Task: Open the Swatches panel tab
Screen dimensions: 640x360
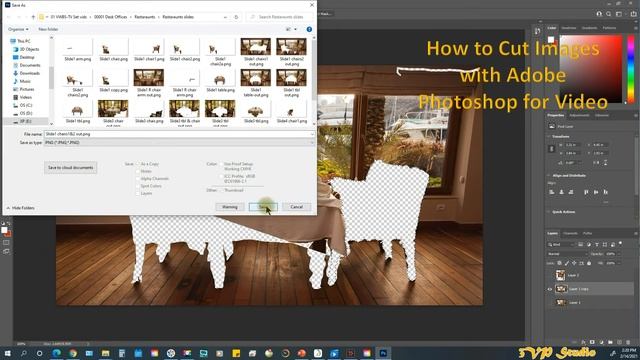Action: pos(569,28)
